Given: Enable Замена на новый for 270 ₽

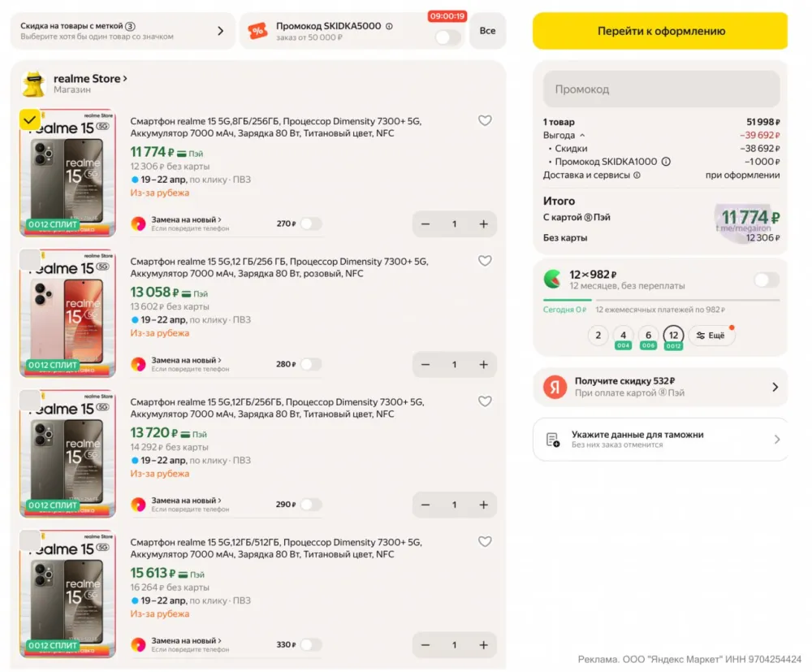Looking at the screenshot, I should (x=310, y=223).
